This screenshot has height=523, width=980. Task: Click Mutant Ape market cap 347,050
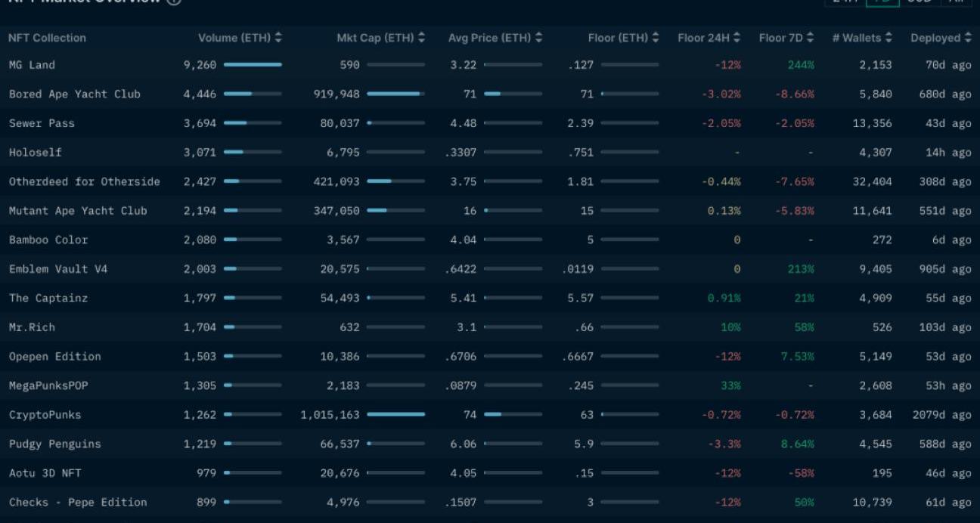coord(336,211)
